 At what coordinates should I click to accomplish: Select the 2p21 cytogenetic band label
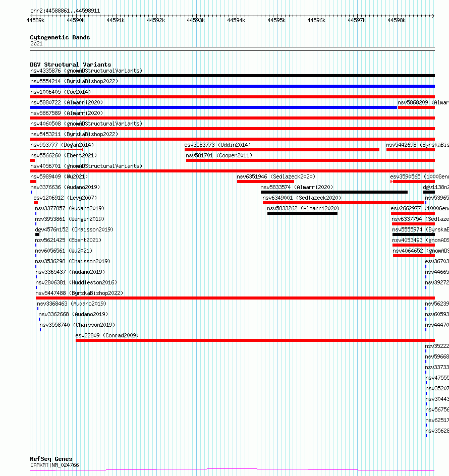point(36,44)
